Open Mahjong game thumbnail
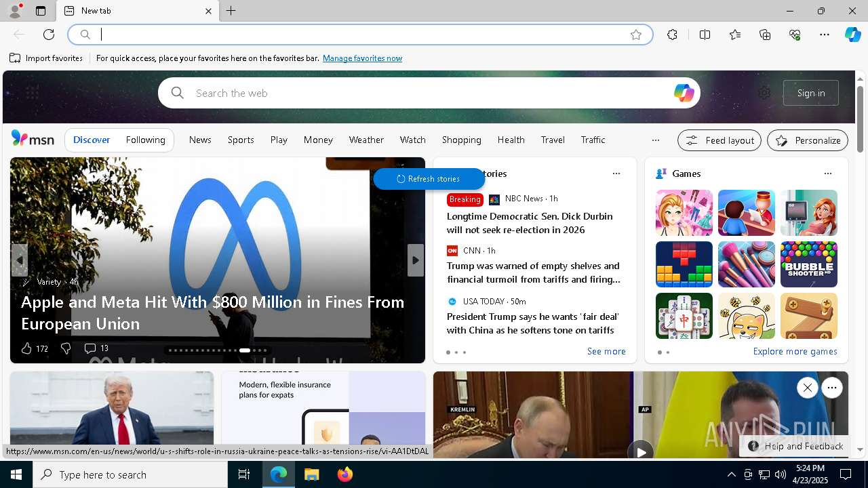 point(684,316)
